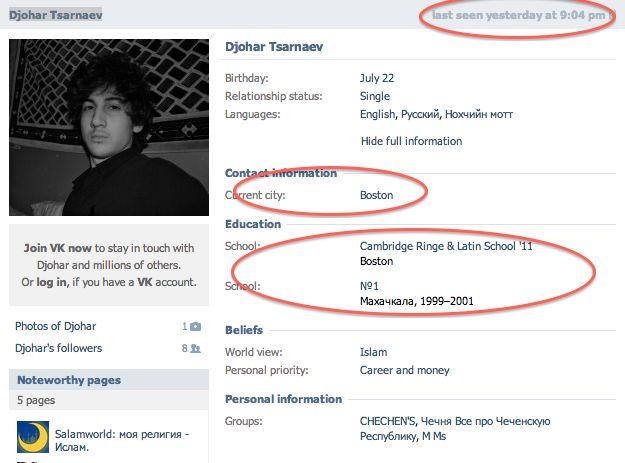Image resolution: width=625 pixels, height=463 pixels.
Task: Open the CHECHEN'S group link
Action: tap(388, 421)
